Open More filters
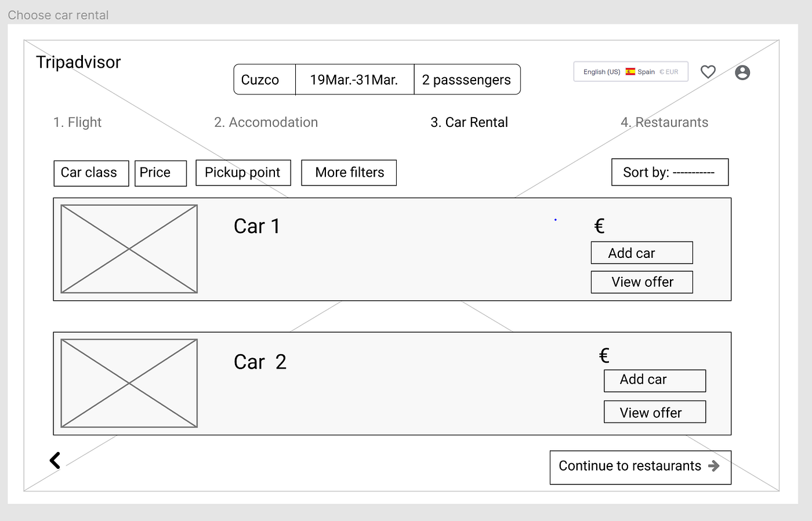Screen dimensions: 812x521 coord(349,173)
